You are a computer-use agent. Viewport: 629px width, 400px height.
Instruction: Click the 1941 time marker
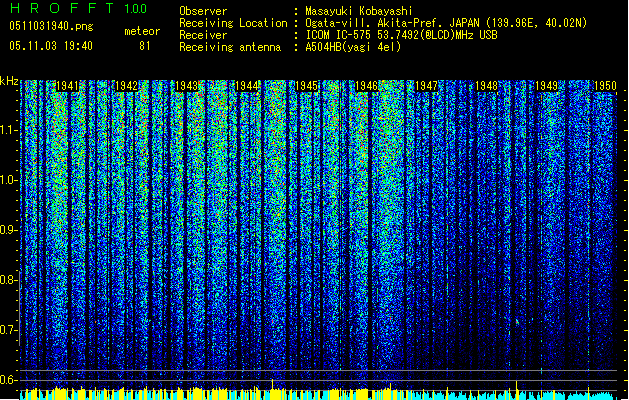67,86
